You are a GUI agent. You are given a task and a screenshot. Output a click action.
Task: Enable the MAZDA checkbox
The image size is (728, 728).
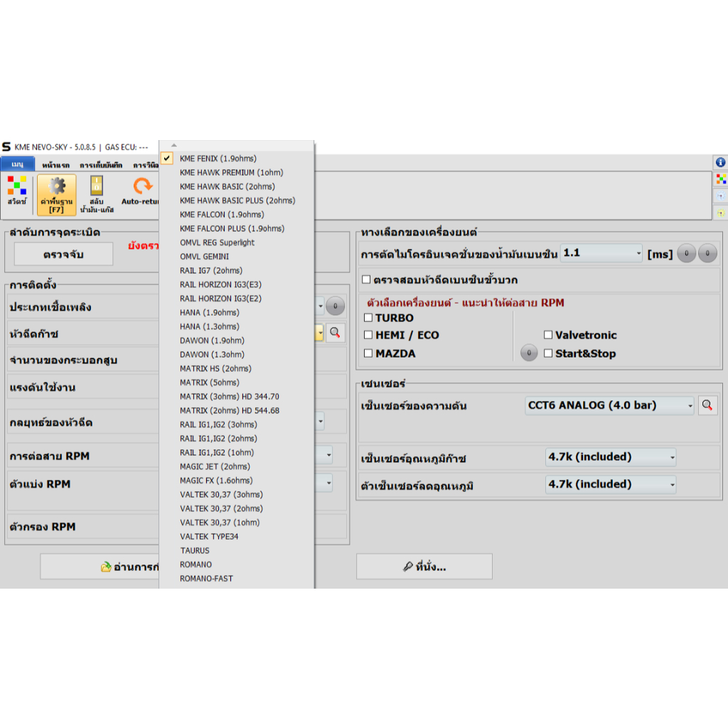pos(368,353)
